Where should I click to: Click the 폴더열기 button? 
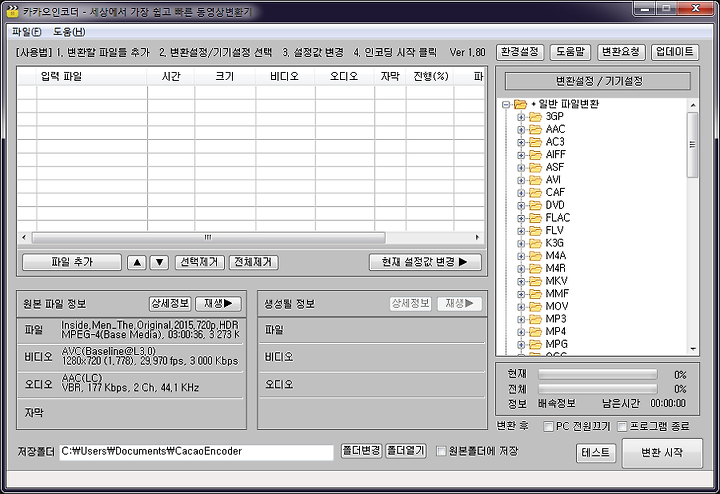[x=406, y=451]
